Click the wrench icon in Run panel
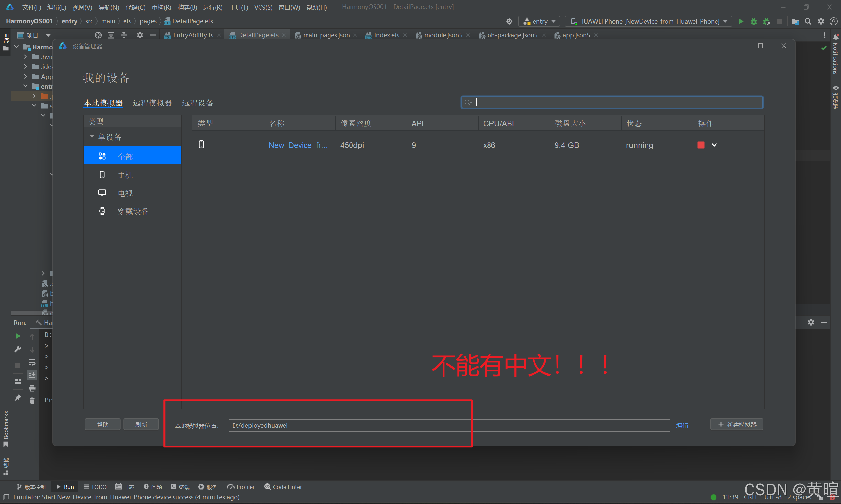The width and height of the screenshot is (841, 504). click(x=18, y=349)
